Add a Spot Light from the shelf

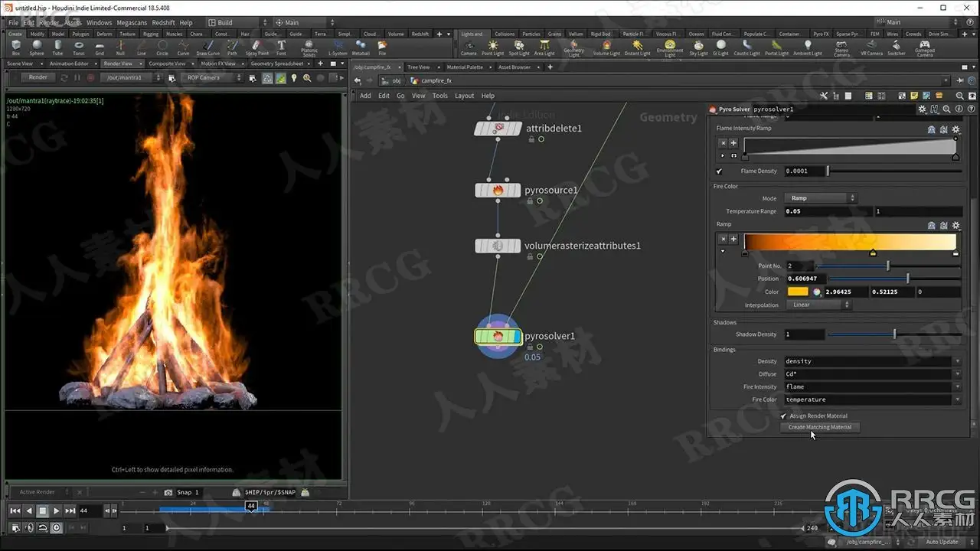519,48
